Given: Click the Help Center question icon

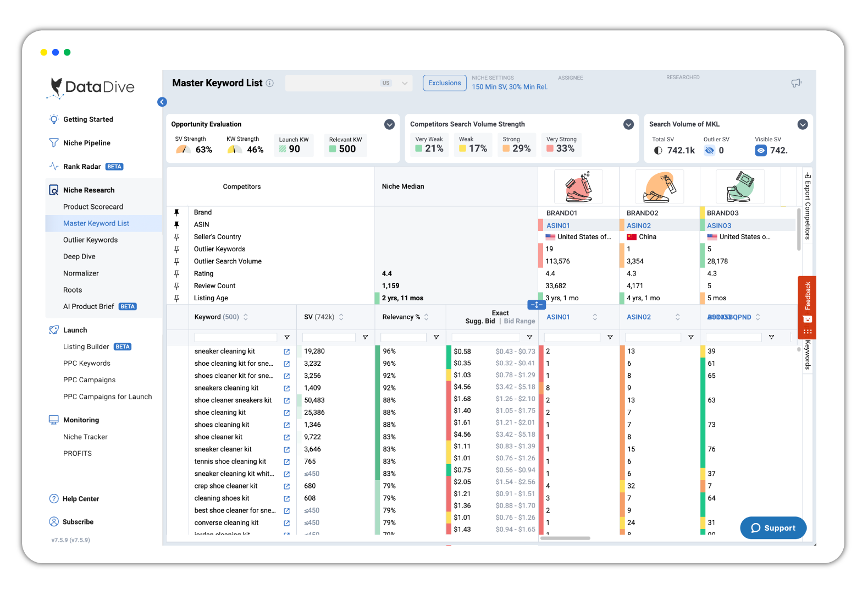Looking at the screenshot, I should 54,499.
